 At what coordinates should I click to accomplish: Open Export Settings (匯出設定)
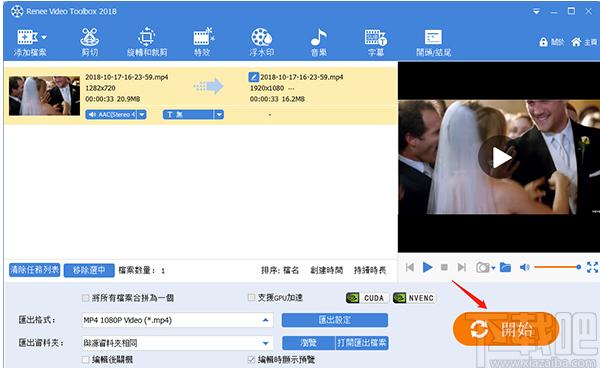click(335, 320)
